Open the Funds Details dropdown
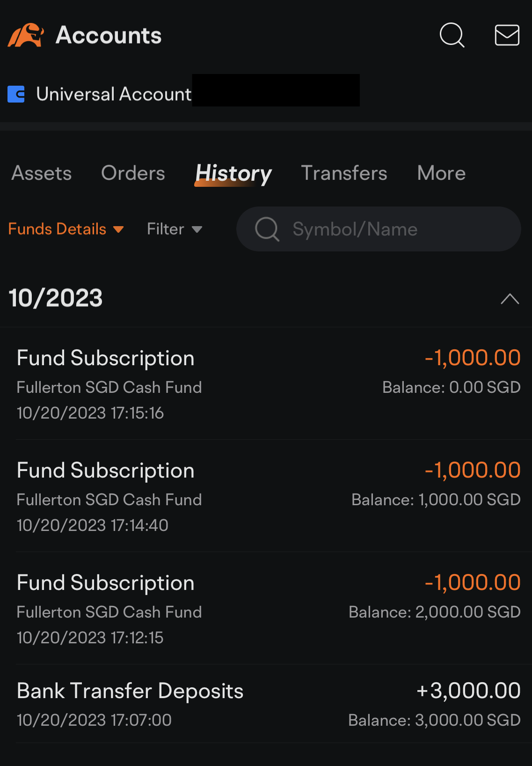 (x=66, y=229)
